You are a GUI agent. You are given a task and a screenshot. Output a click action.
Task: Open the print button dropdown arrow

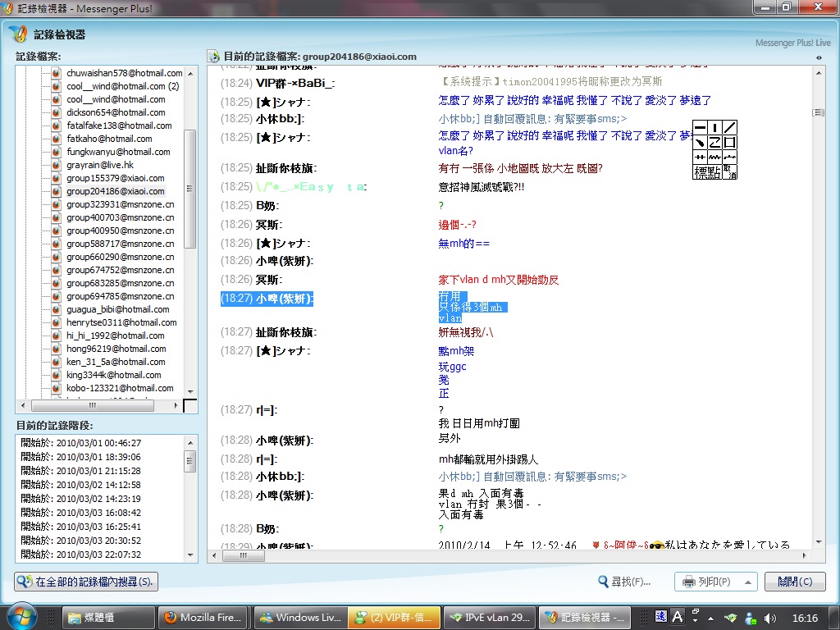pyautogui.click(x=746, y=582)
